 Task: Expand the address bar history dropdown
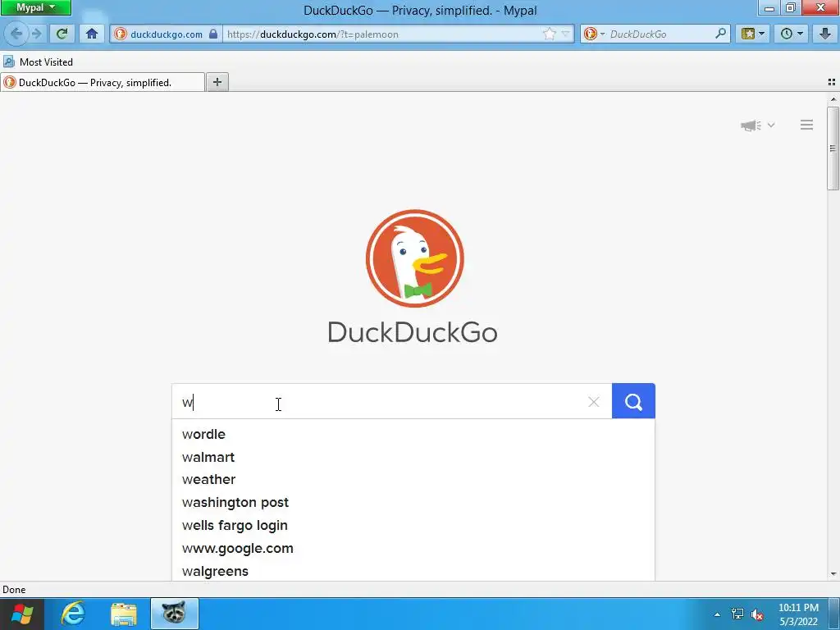pyautogui.click(x=566, y=34)
